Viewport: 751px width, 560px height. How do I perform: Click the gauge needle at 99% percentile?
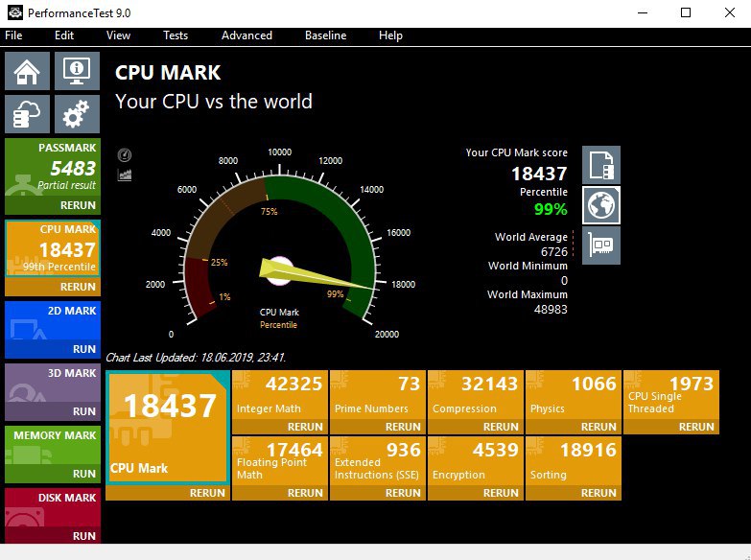(317, 275)
